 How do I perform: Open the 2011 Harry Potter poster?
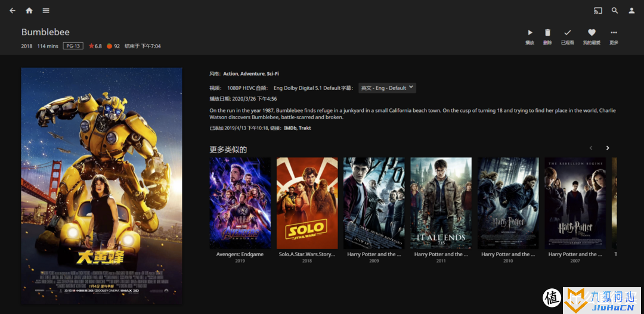tap(441, 203)
